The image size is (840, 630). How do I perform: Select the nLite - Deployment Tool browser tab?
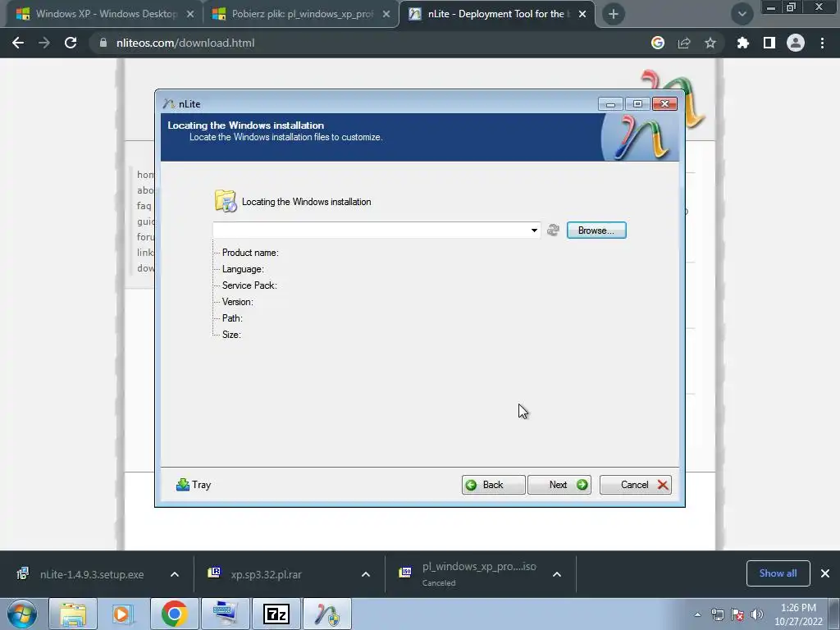[x=496, y=14]
